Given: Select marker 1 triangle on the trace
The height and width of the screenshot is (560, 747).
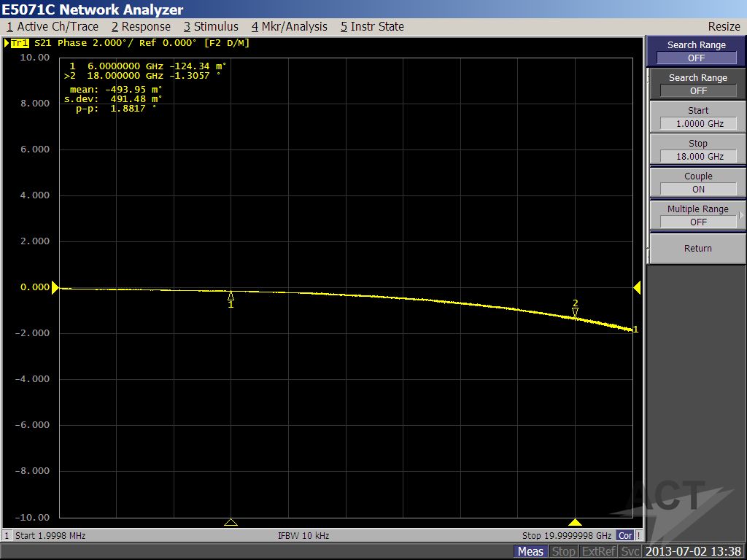Looking at the screenshot, I should pos(231,296).
